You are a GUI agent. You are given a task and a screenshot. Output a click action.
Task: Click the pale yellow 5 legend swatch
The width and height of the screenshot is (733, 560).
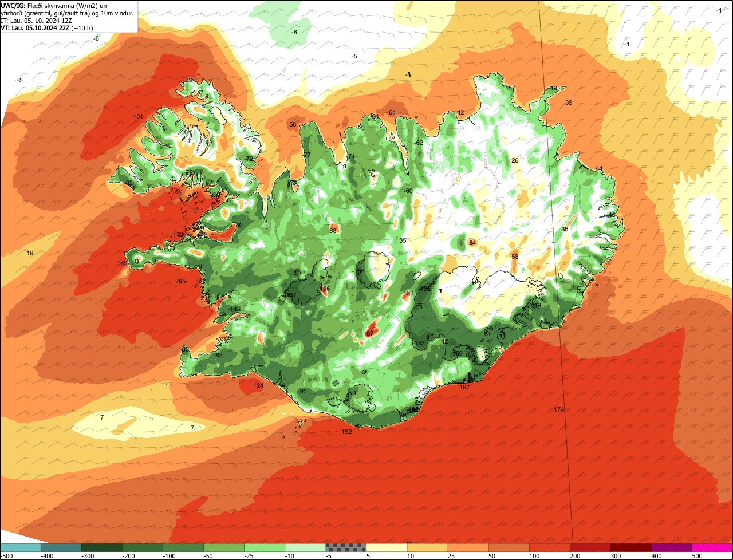click(x=387, y=548)
